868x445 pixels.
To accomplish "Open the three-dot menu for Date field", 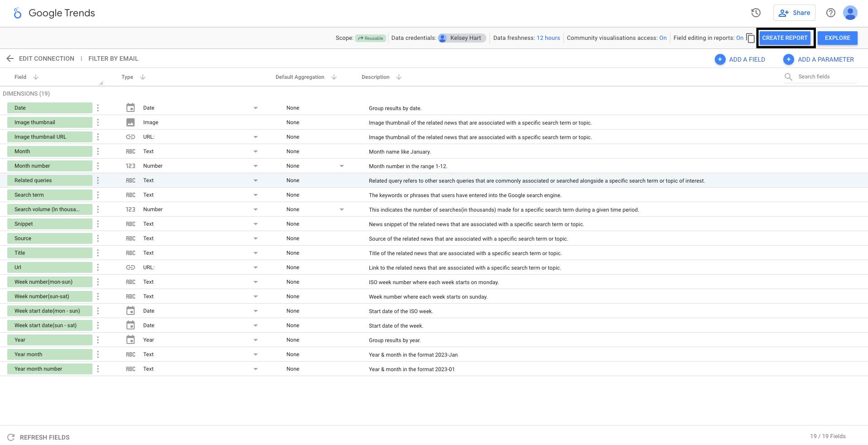I will (x=98, y=108).
